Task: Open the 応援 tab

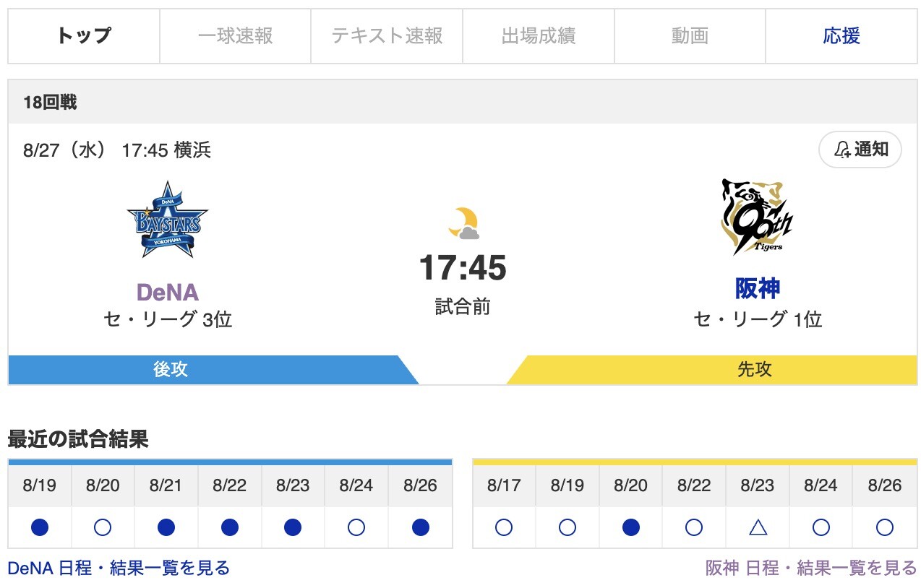Action: click(841, 36)
